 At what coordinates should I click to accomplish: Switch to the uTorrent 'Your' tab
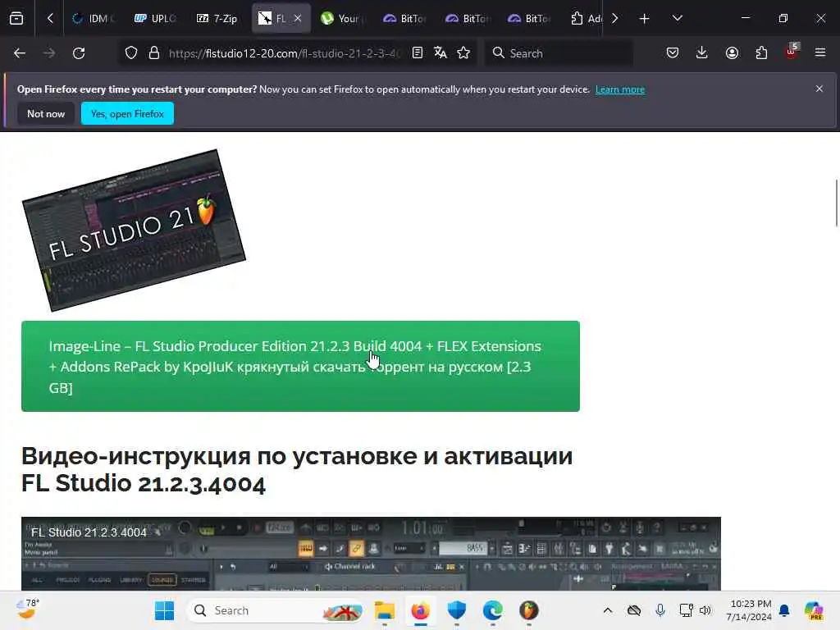click(x=343, y=18)
